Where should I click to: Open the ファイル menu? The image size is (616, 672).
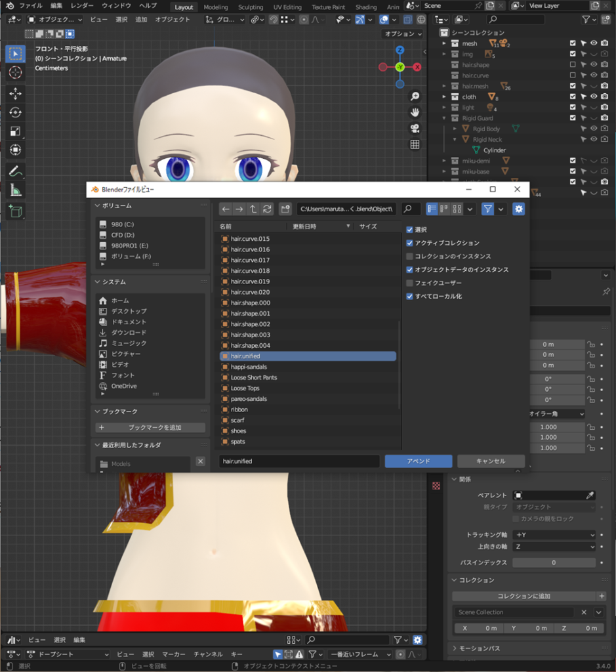point(31,5)
